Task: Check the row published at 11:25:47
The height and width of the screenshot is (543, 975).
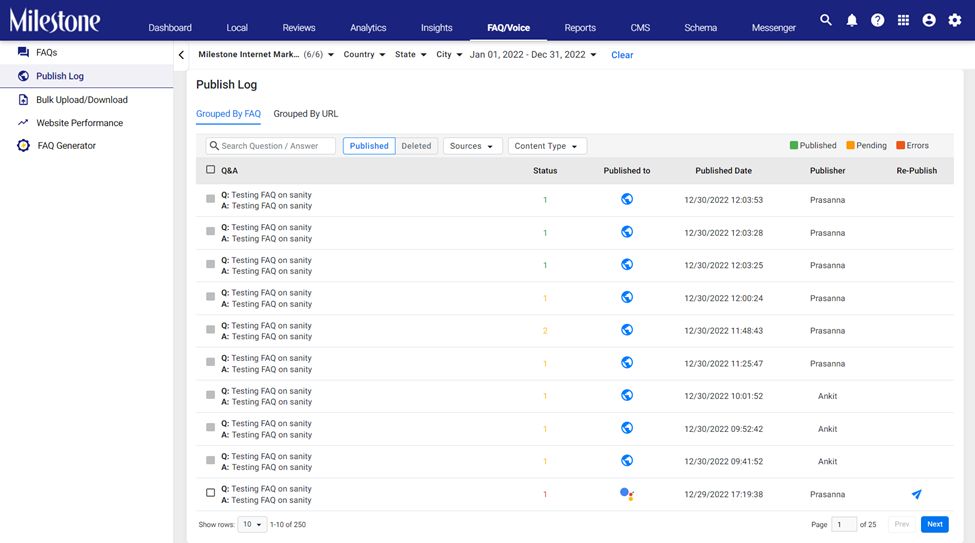Action: 210,362
